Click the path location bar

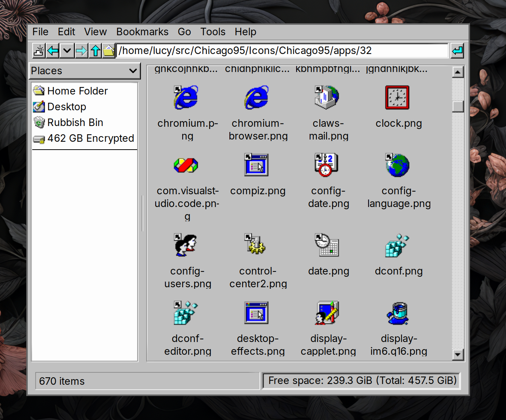click(282, 51)
